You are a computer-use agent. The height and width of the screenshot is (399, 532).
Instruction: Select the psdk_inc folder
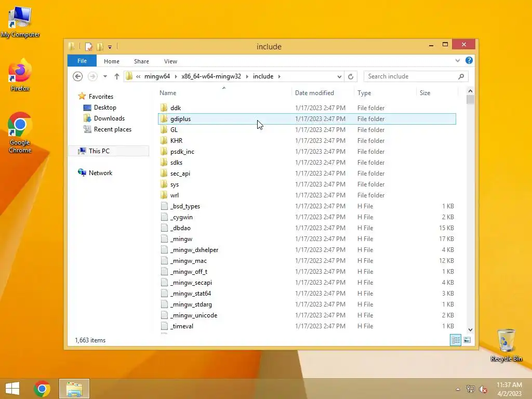(x=307, y=151)
